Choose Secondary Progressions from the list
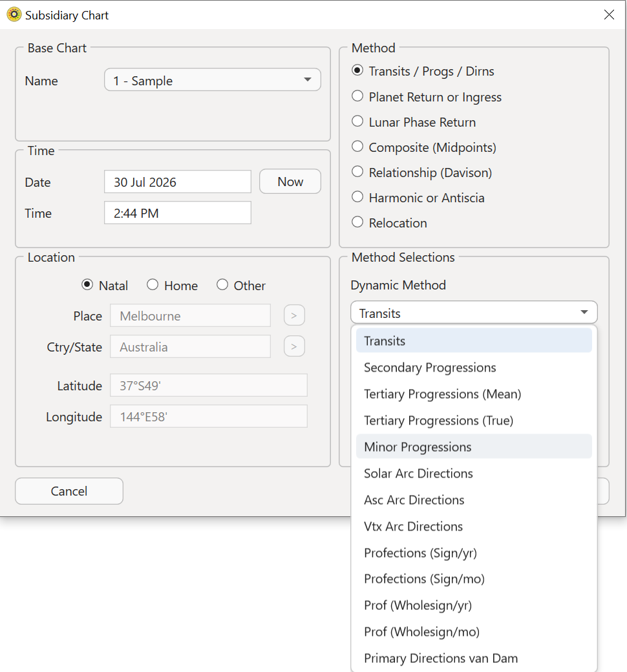The height and width of the screenshot is (672, 627). [474, 367]
